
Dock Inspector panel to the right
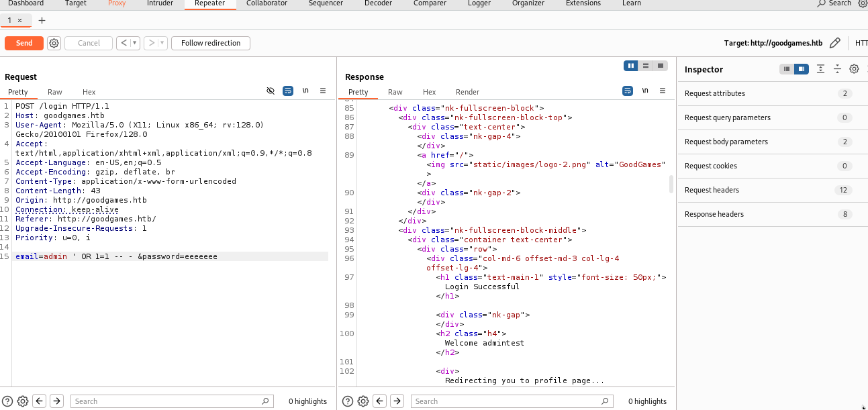pos(801,69)
